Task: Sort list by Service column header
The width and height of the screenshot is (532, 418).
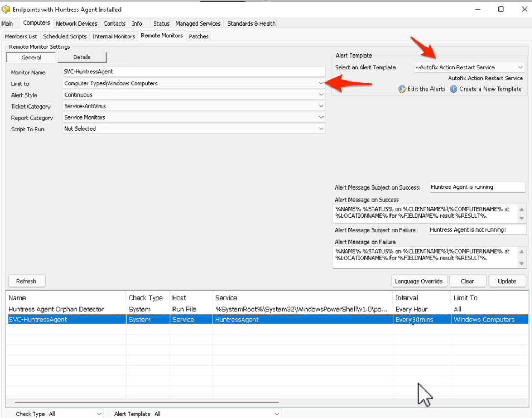Action: pyautogui.click(x=303, y=298)
